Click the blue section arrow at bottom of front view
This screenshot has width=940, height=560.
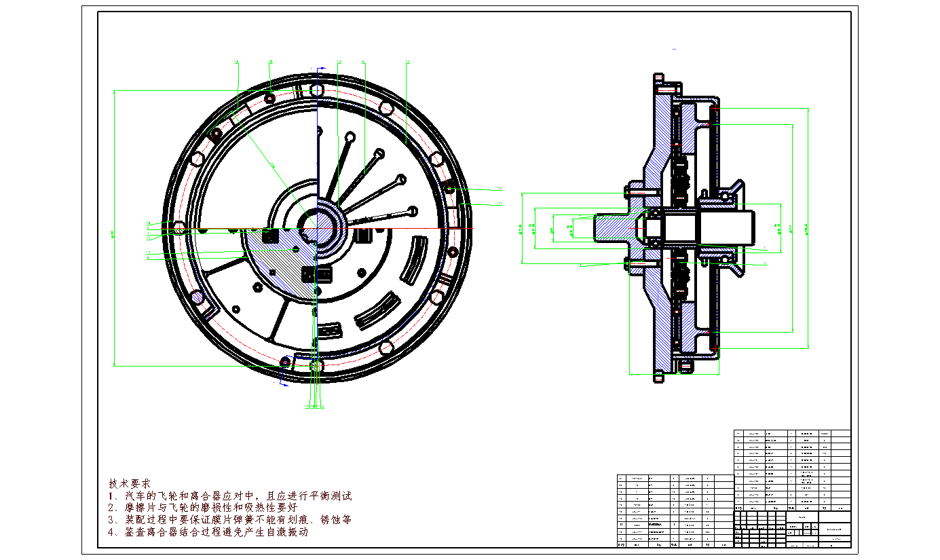pos(284,384)
